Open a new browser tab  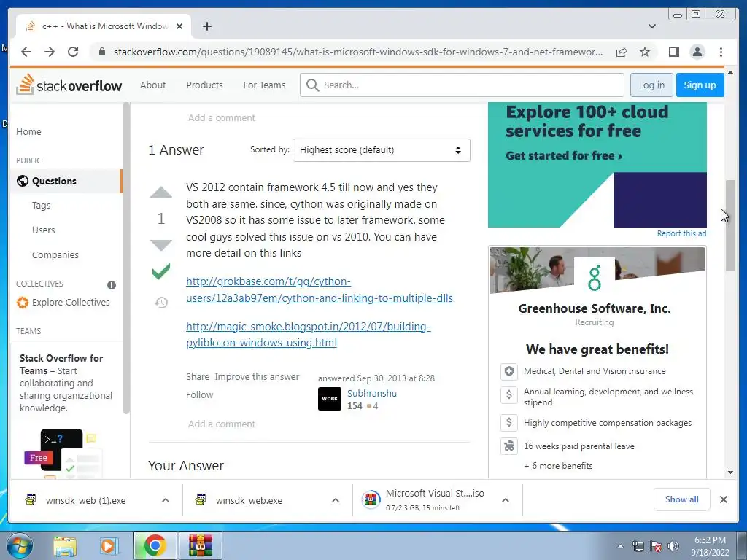pyautogui.click(x=206, y=26)
